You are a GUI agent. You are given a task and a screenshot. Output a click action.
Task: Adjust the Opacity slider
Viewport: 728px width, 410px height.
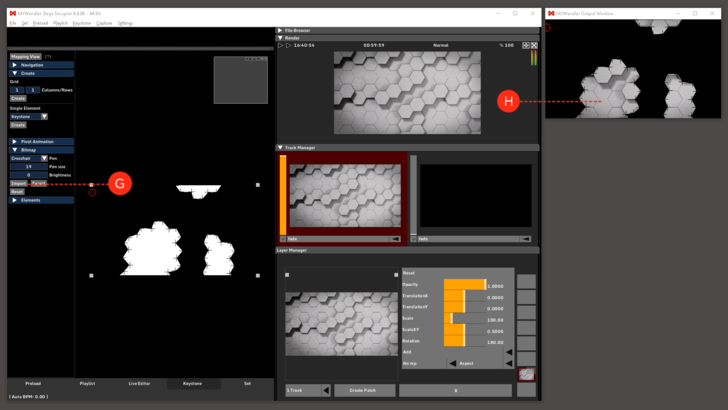pyautogui.click(x=465, y=285)
